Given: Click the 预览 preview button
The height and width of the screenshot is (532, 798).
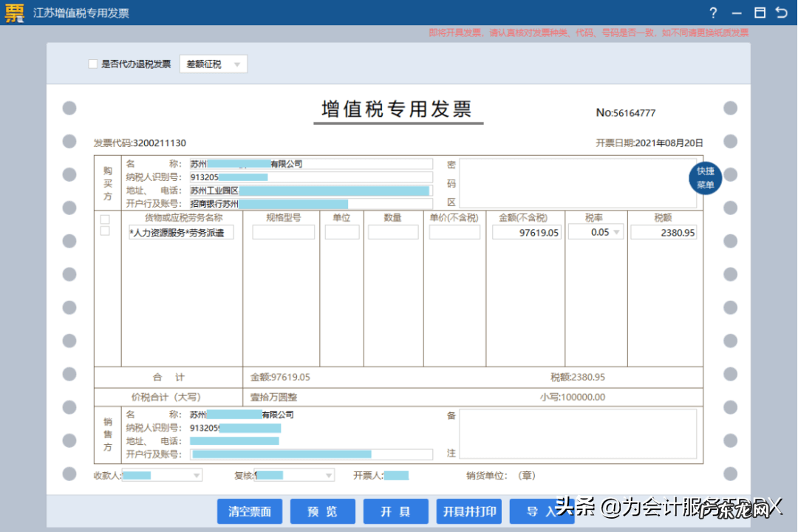Looking at the screenshot, I should pyautogui.click(x=322, y=511).
